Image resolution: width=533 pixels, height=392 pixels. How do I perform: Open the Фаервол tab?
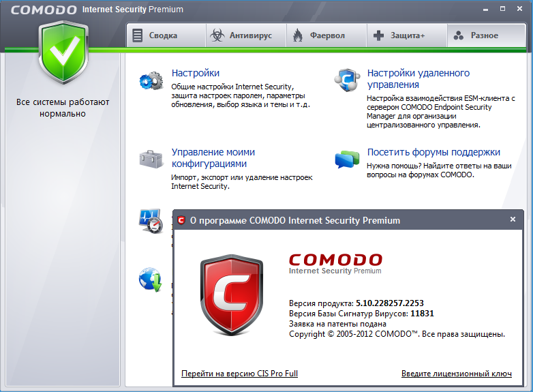326,35
